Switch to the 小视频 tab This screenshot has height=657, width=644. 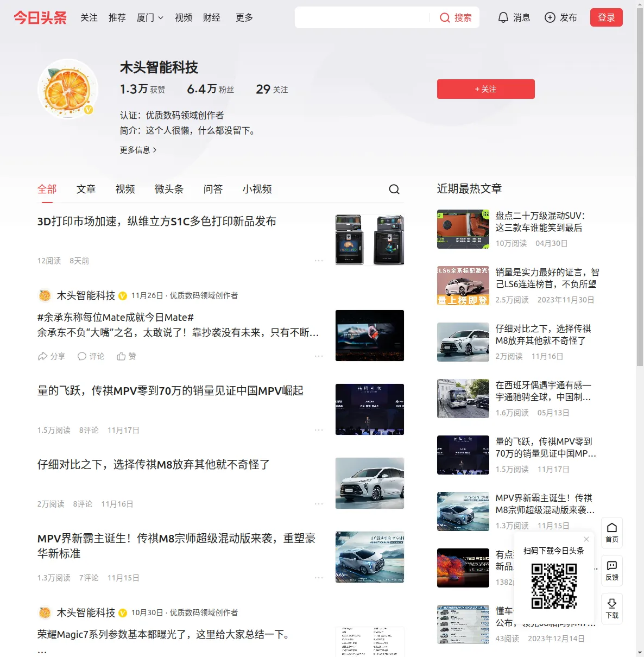(x=257, y=189)
